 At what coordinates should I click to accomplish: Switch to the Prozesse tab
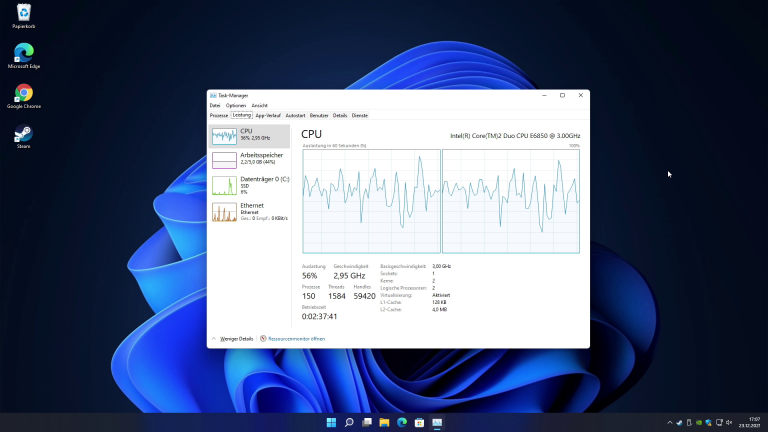(x=218, y=115)
